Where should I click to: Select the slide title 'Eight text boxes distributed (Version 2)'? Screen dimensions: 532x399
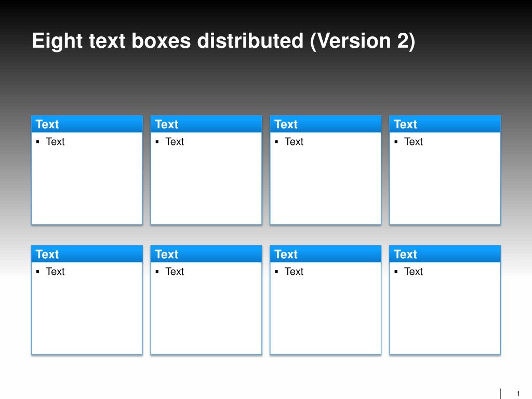tap(223, 42)
